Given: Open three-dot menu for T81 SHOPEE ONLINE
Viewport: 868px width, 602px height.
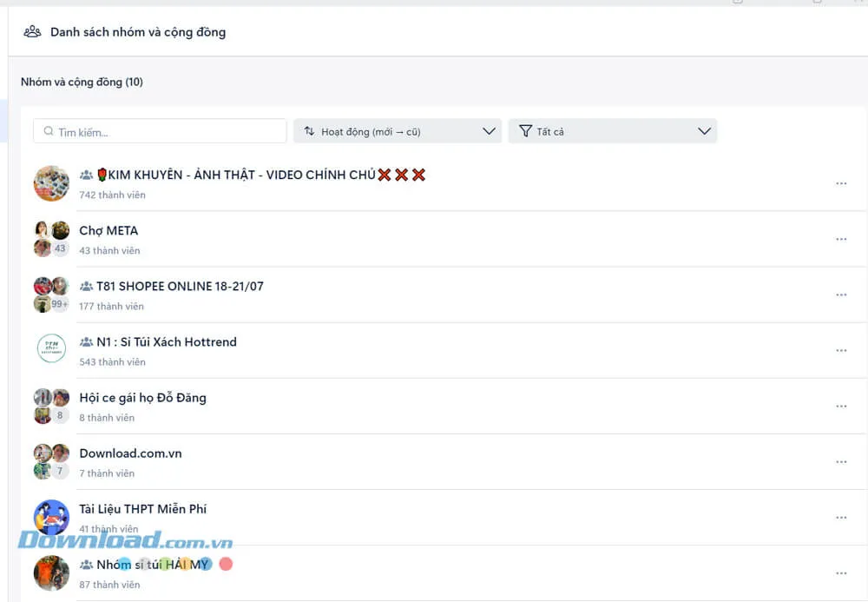Looking at the screenshot, I should [840, 295].
